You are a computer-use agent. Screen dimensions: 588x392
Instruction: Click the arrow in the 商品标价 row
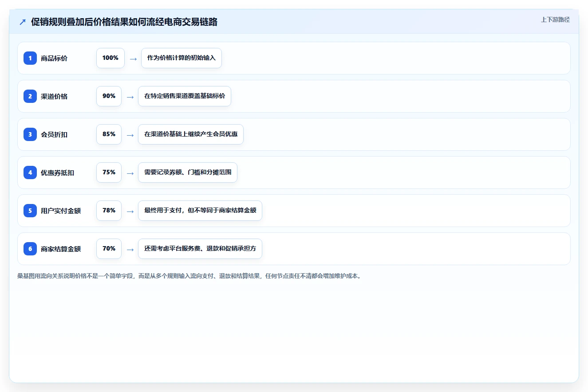click(x=133, y=59)
